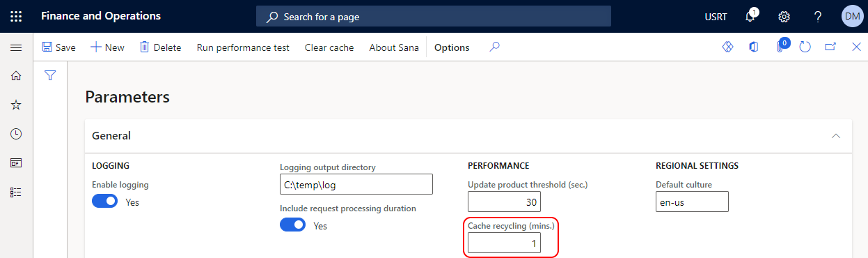
Task: Collapse the General section chevron
Action: pos(836,136)
